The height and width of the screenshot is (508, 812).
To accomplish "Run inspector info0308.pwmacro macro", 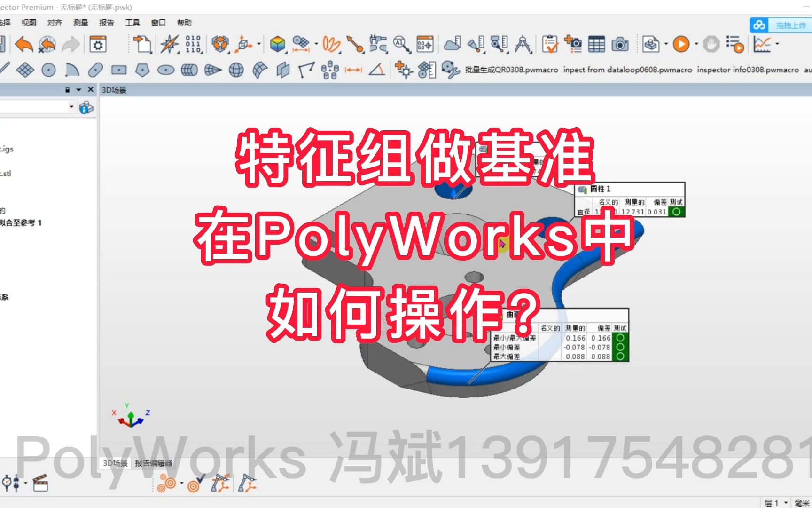I will [748, 70].
